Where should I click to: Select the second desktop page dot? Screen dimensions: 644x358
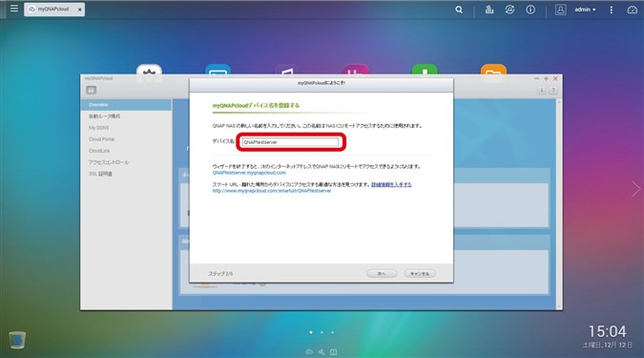tap(322, 332)
